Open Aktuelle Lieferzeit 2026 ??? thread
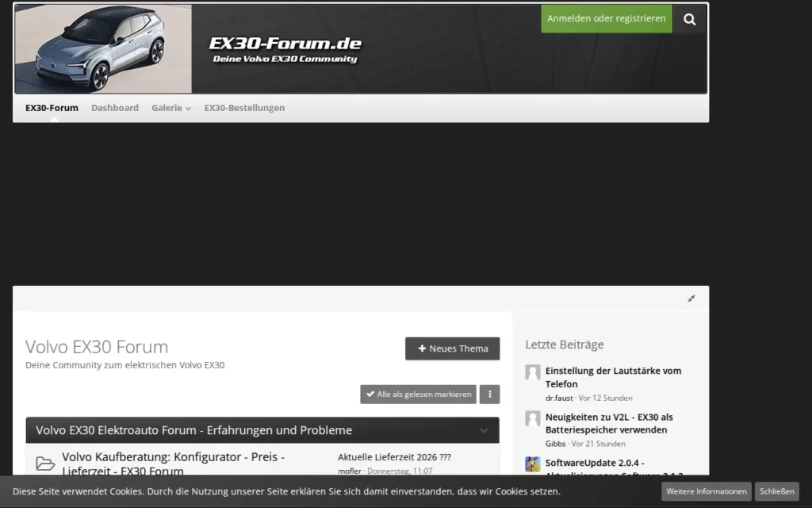The height and width of the screenshot is (508, 812). [394, 457]
